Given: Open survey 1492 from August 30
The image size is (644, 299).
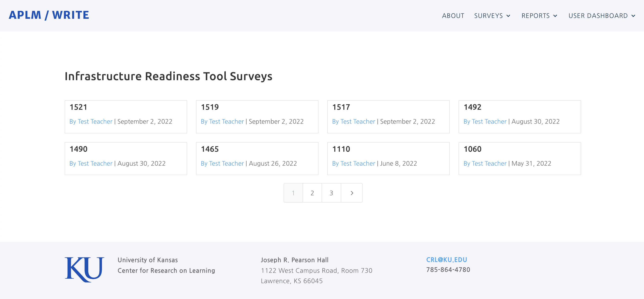Looking at the screenshot, I should 472,107.
